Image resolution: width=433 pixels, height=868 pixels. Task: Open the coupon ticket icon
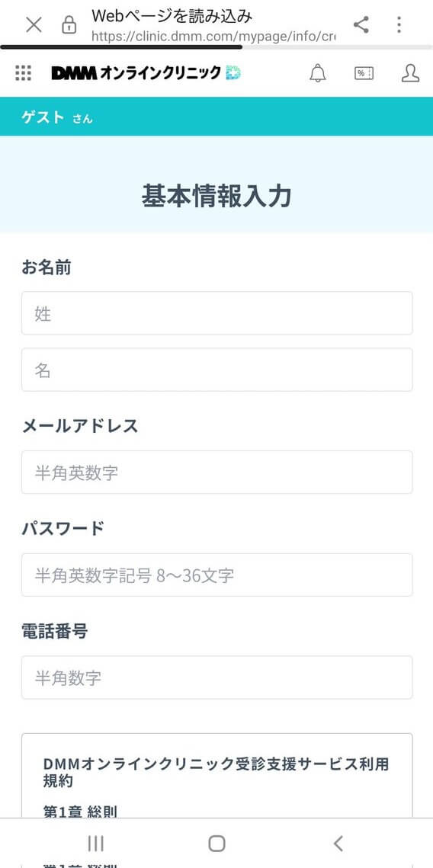[x=364, y=73]
